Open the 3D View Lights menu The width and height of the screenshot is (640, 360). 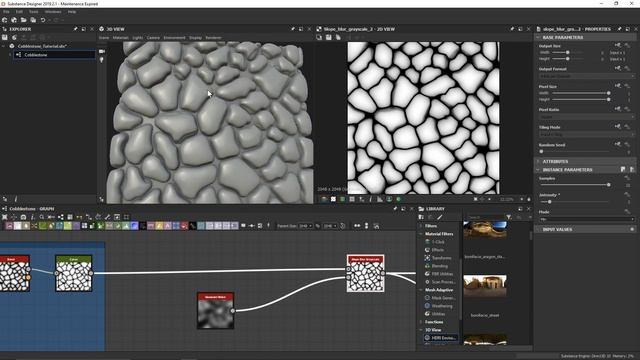coord(138,38)
